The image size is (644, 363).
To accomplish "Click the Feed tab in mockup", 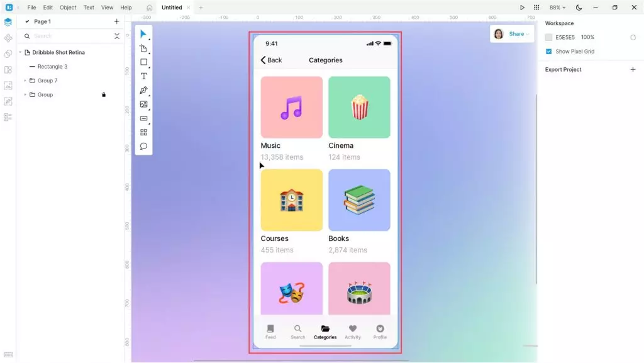I will click(x=270, y=332).
